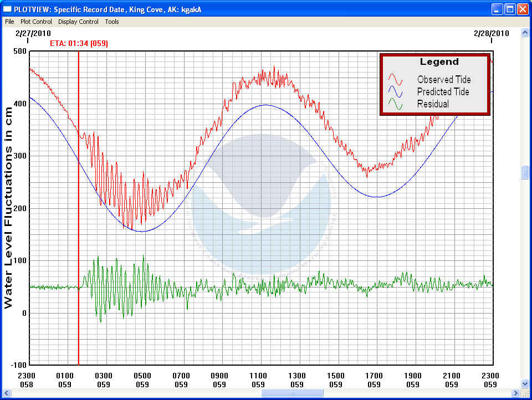Click the '300' y-axis value
The width and height of the screenshot is (532, 400).
[20, 156]
